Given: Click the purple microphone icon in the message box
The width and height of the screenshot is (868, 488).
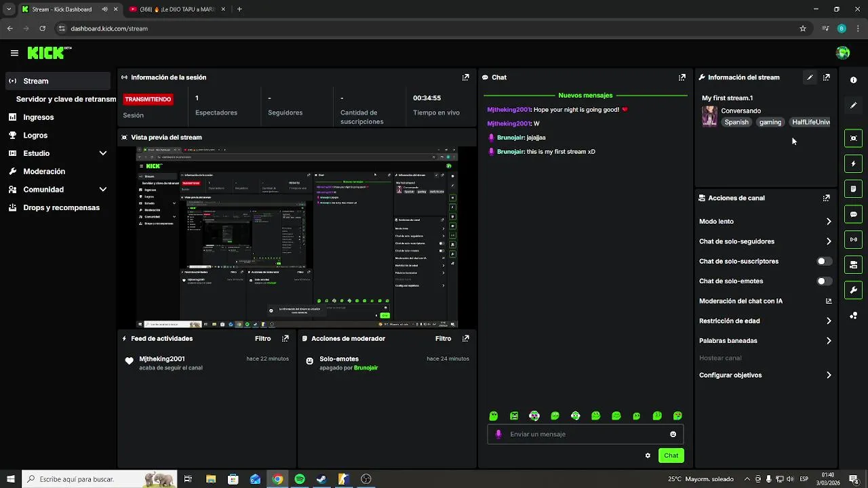Looking at the screenshot, I should 498,434.
